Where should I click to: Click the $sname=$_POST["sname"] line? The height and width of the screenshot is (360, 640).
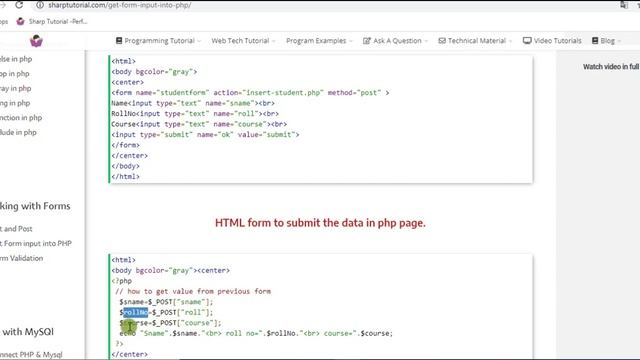point(166,302)
